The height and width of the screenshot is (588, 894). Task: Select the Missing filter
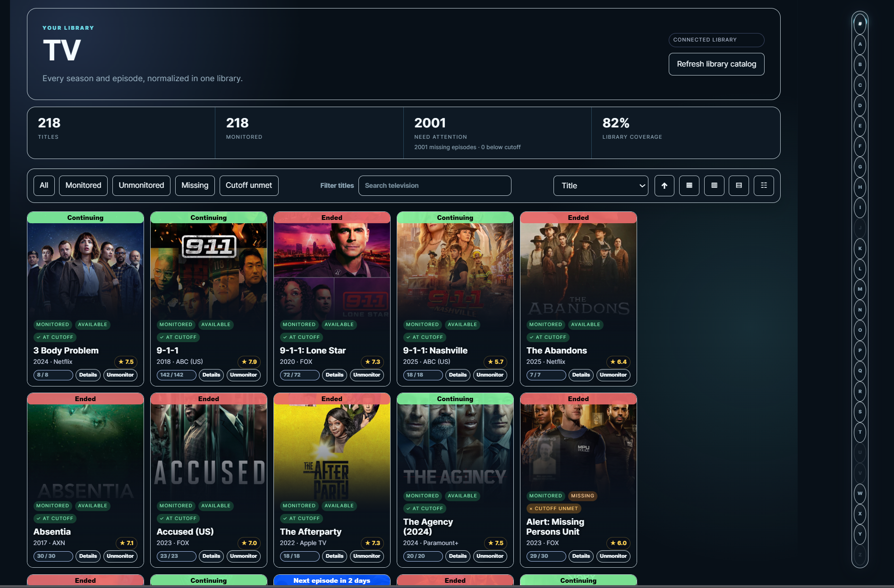click(x=195, y=185)
